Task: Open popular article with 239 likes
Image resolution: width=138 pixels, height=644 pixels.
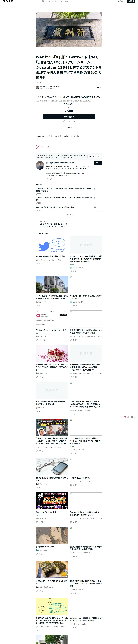Action: [x=64, y=190]
